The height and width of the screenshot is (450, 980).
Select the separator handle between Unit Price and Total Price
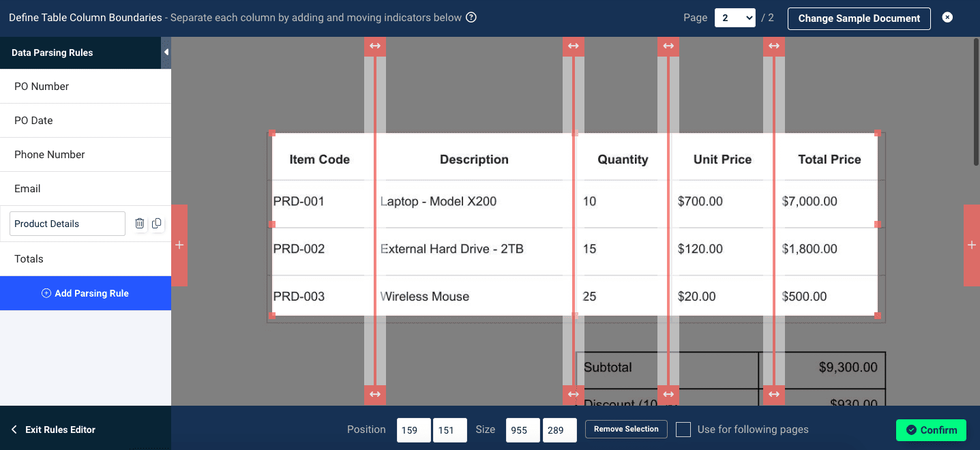[774, 46]
